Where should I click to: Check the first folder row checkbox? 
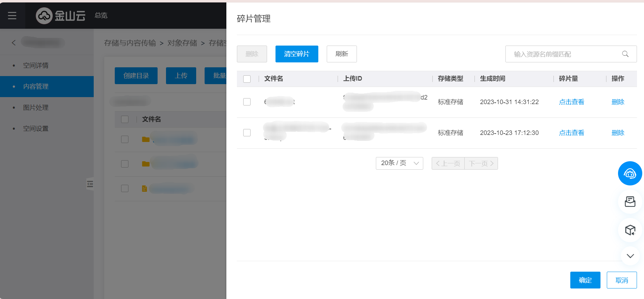(x=125, y=140)
